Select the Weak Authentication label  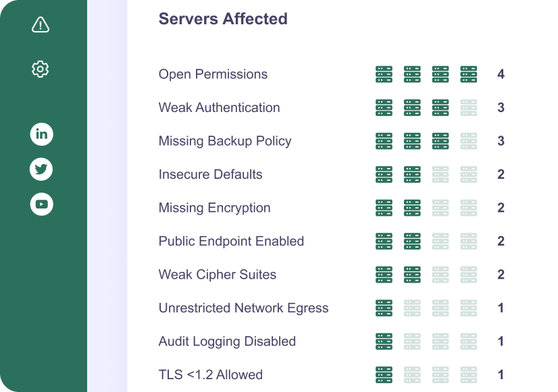(x=219, y=108)
